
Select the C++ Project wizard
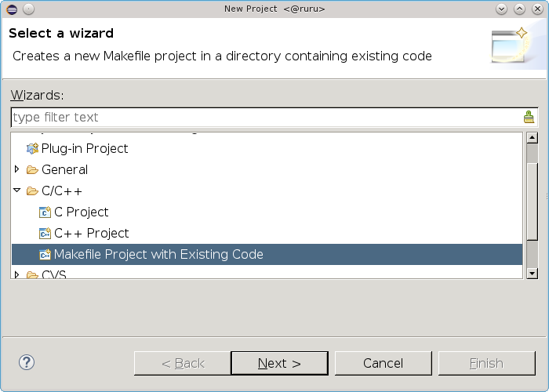(91, 233)
